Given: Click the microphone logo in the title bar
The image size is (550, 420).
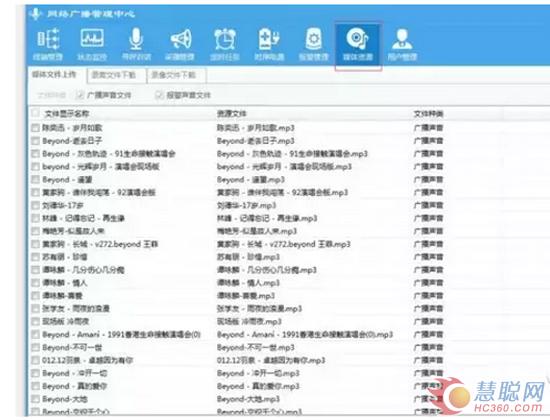Looking at the screenshot, I should [x=35, y=14].
